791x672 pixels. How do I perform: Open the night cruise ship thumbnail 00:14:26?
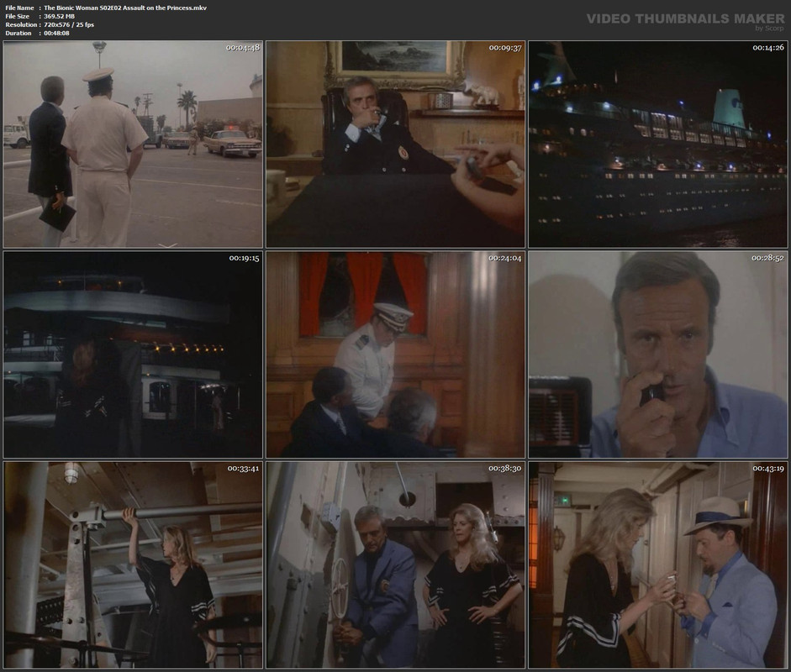pyautogui.click(x=658, y=144)
